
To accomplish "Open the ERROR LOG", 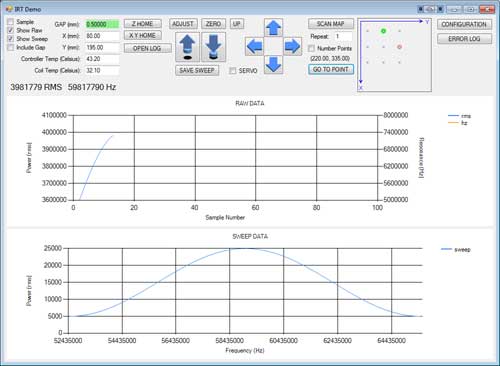I will [464, 39].
